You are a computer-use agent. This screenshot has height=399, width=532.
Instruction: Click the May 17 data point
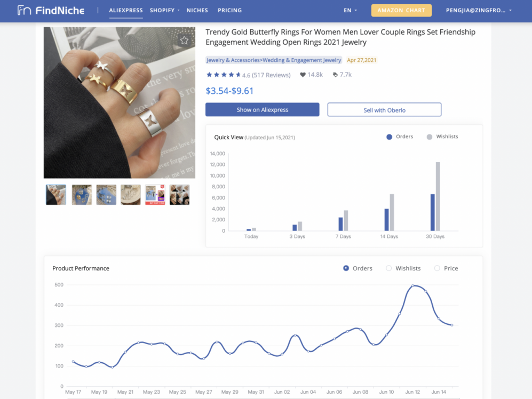coord(73,362)
